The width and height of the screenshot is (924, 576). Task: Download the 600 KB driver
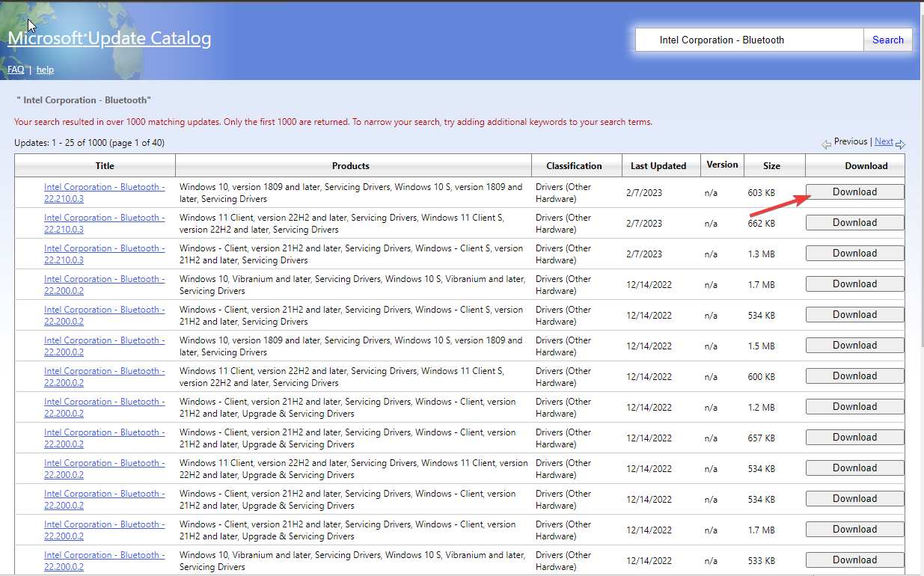coord(855,376)
